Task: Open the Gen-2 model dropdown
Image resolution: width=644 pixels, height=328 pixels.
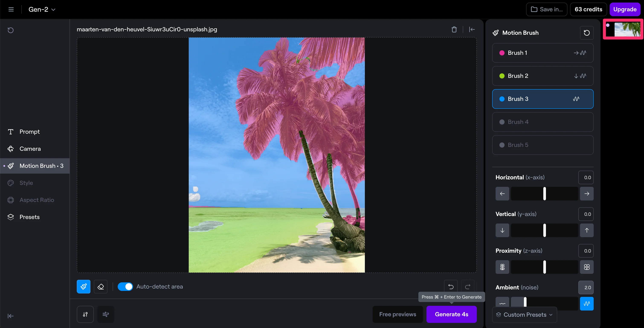Action: click(42, 9)
